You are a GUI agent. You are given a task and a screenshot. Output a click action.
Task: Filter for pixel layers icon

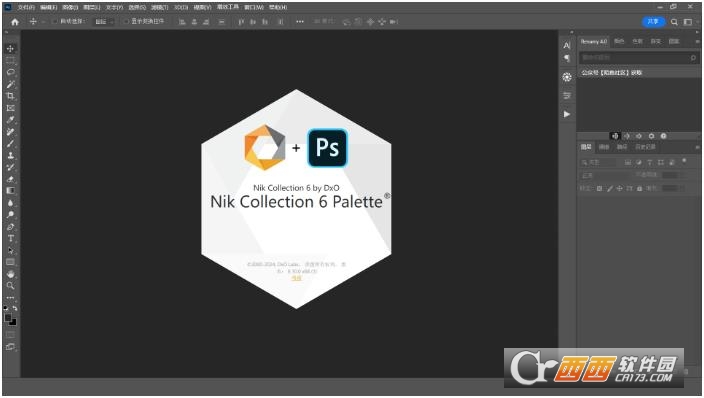[628, 162]
